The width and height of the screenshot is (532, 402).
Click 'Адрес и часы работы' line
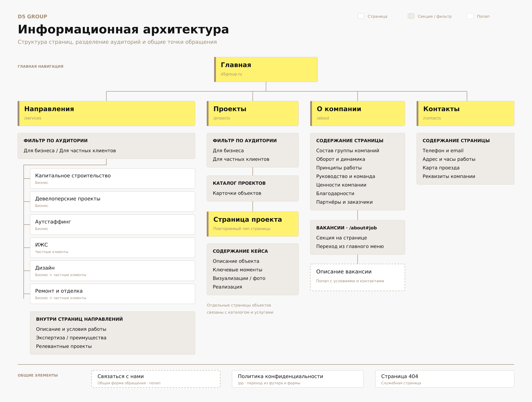449,159
